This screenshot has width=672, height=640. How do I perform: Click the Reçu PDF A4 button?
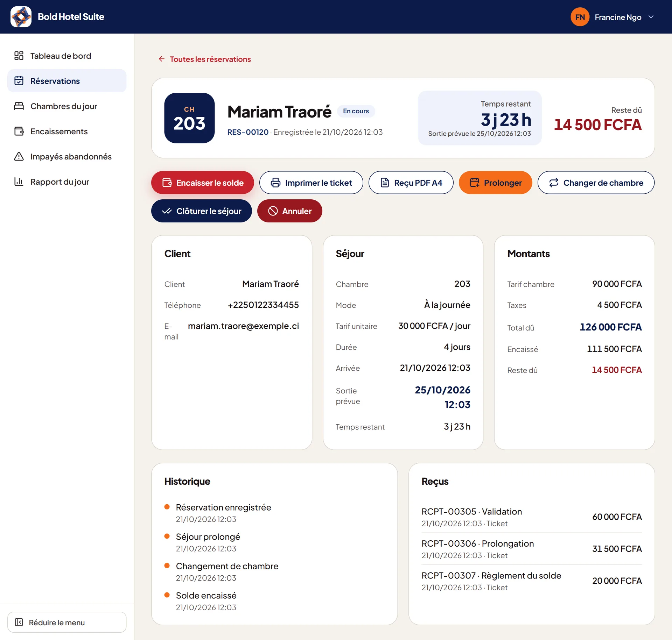[411, 183]
